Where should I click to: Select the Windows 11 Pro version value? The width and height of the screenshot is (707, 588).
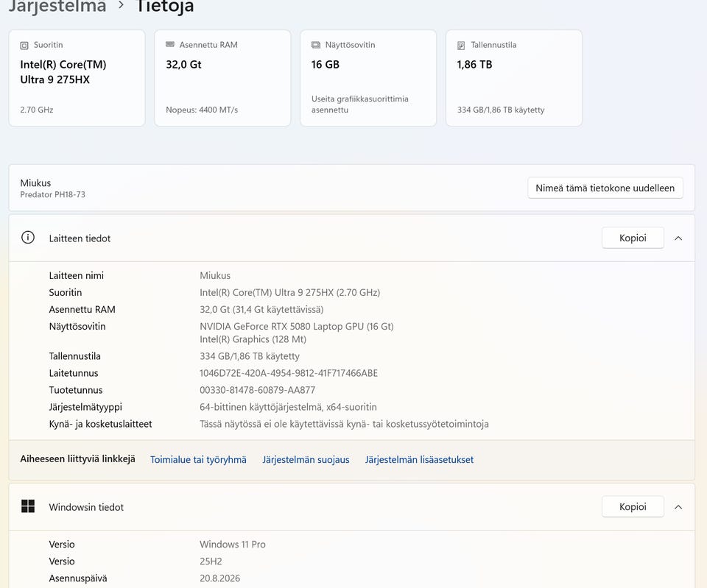point(233,545)
